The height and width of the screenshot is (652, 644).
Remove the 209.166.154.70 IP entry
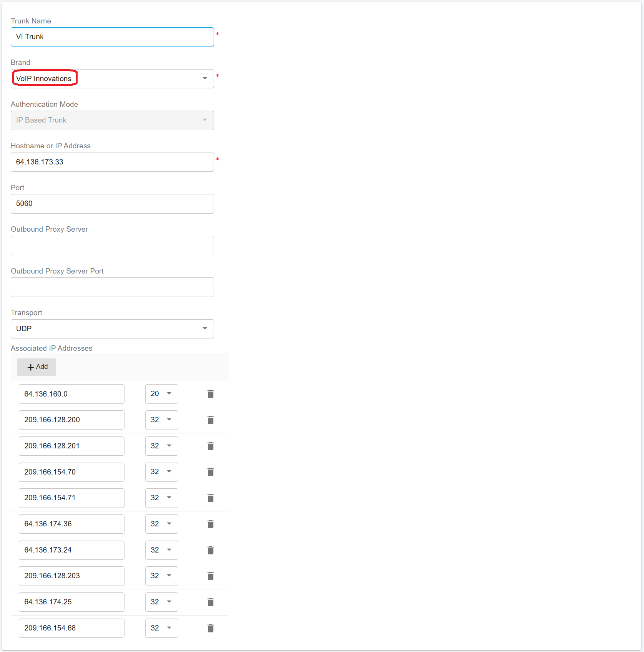210,472
